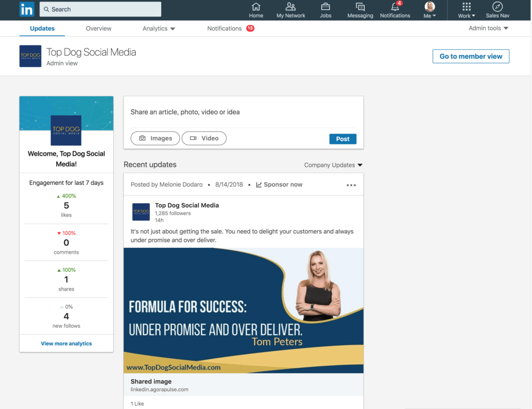Screen dimensions: 532x409
Task: Click the welcome card banner image
Action: point(66,113)
